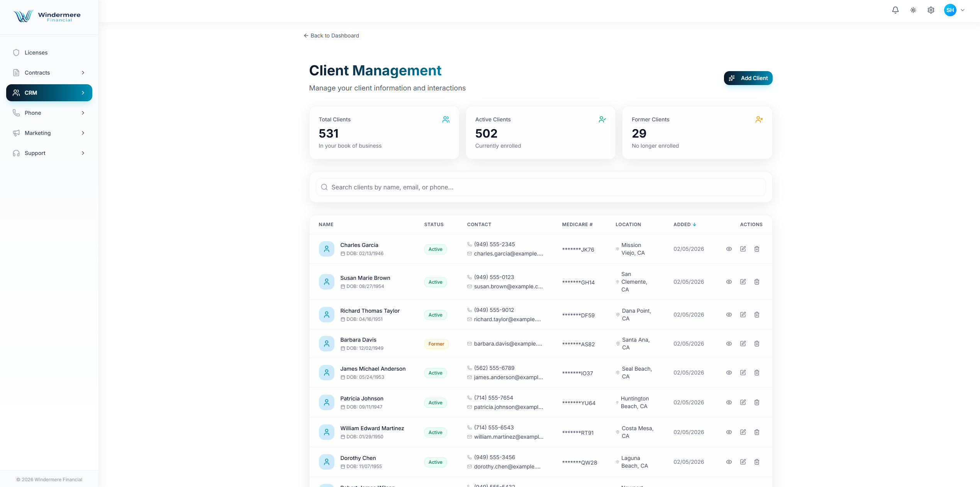The height and width of the screenshot is (487, 980).
Task: View Susan Marie Brown's details via eye icon
Action: coord(729,282)
